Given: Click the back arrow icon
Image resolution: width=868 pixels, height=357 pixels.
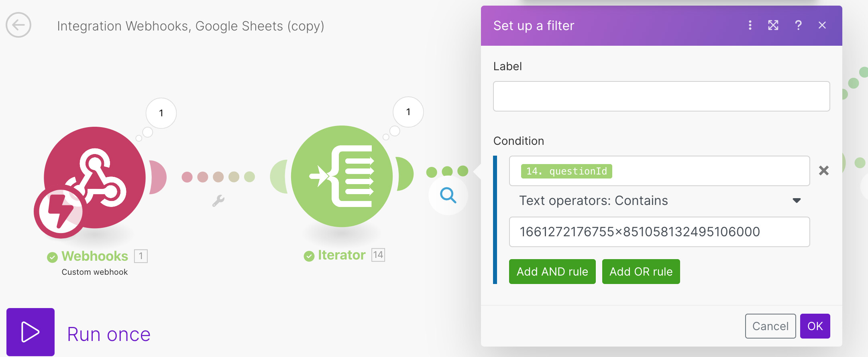Looking at the screenshot, I should 18,25.
